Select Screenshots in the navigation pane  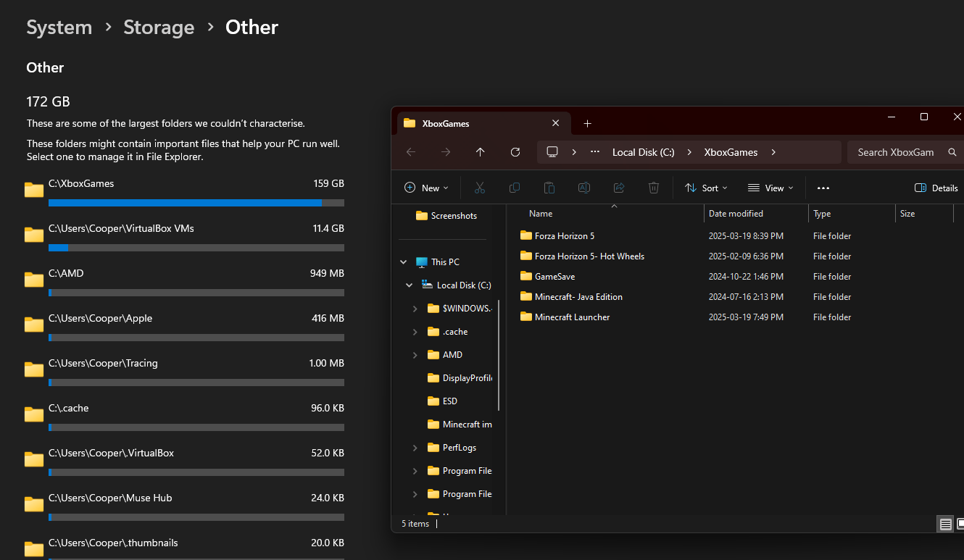click(x=446, y=216)
